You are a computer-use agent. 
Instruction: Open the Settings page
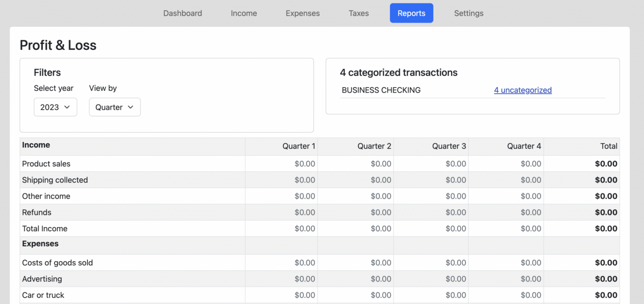[468, 13]
